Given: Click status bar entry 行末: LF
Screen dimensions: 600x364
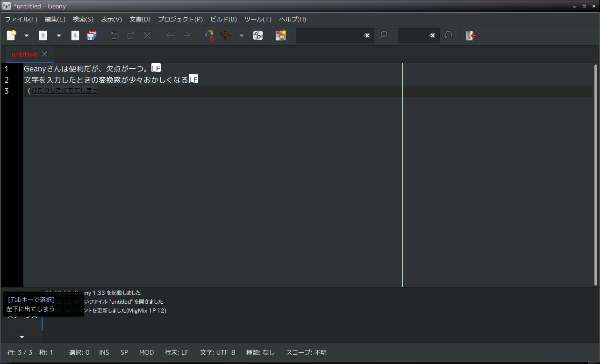Looking at the screenshot, I should (177, 352).
